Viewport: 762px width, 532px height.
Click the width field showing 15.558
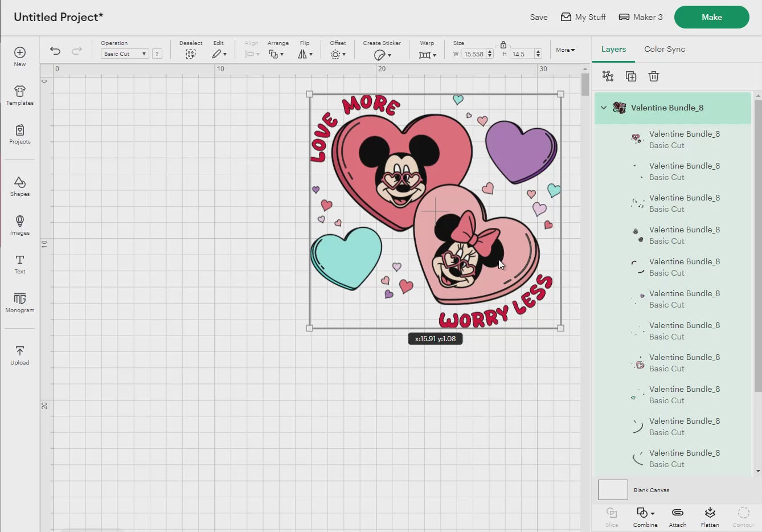click(473, 54)
